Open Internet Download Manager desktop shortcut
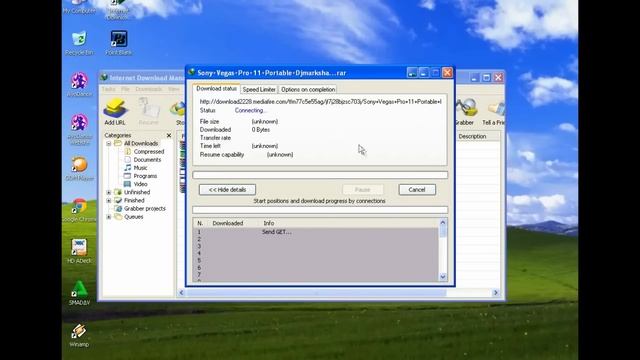 tap(118, 9)
